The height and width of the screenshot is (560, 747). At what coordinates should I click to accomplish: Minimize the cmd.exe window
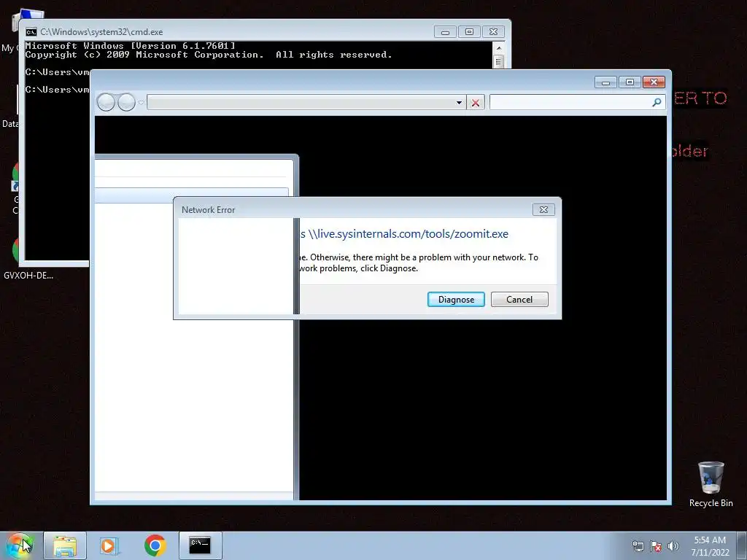point(445,32)
